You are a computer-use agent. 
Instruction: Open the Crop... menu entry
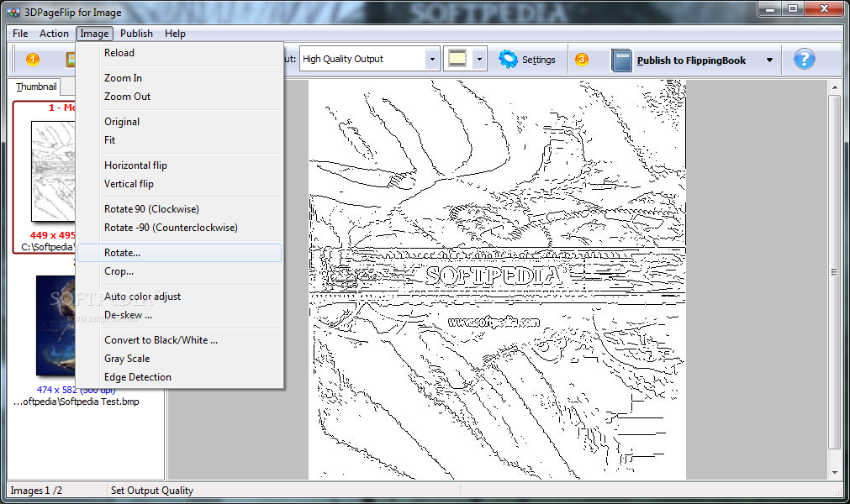click(179, 271)
